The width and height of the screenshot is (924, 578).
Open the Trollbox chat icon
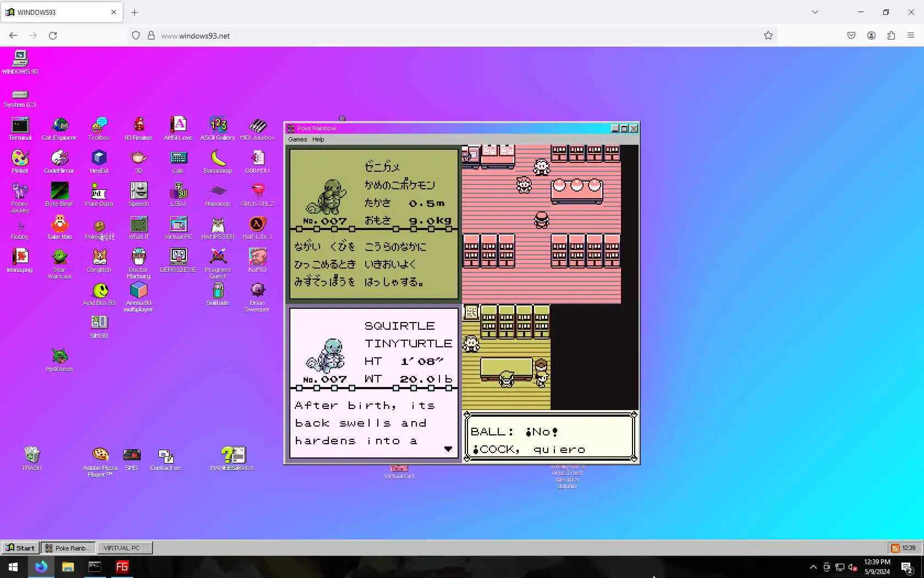(99, 129)
